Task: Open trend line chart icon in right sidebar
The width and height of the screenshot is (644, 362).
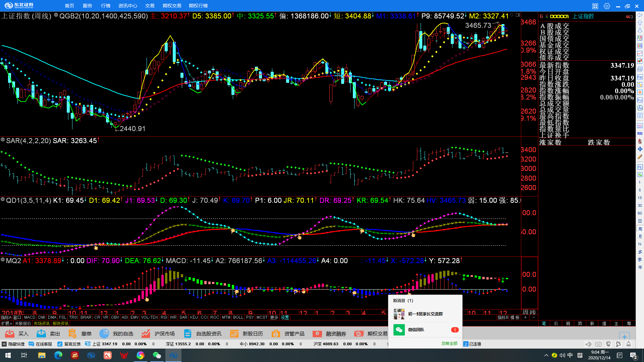Action: point(640,53)
